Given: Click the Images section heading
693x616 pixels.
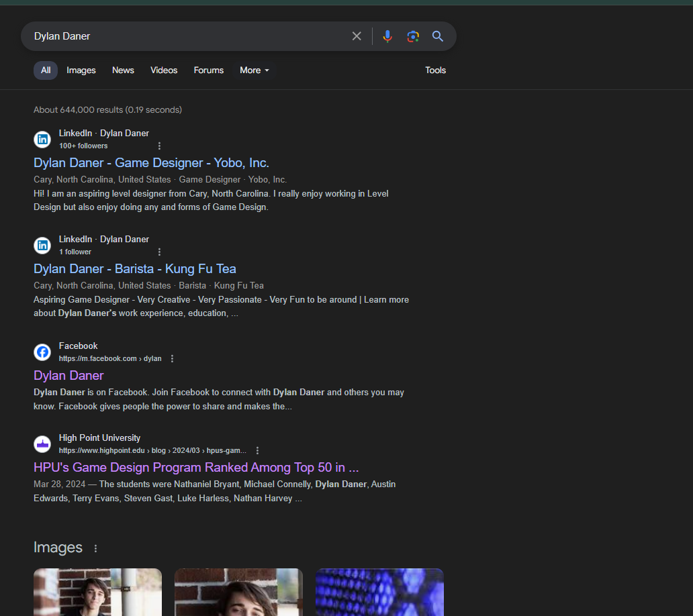Looking at the screenshot, I should pyautogui.click(x=58, y=548).
